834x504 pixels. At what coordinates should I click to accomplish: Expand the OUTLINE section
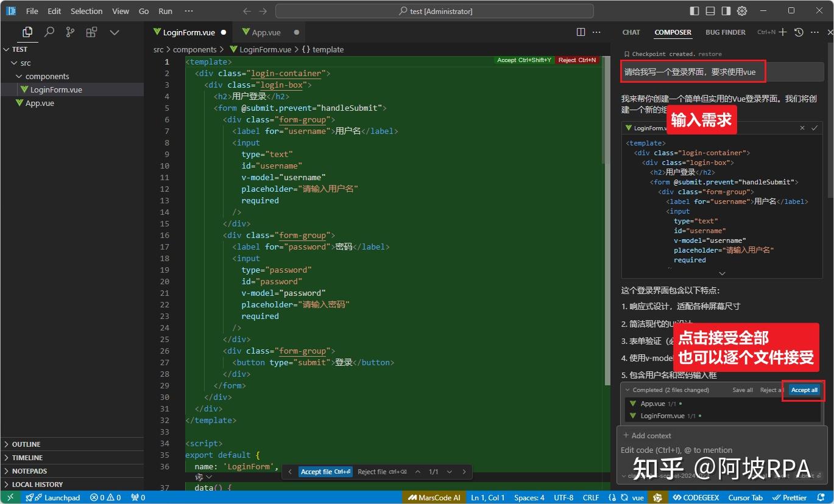[26, 444]
